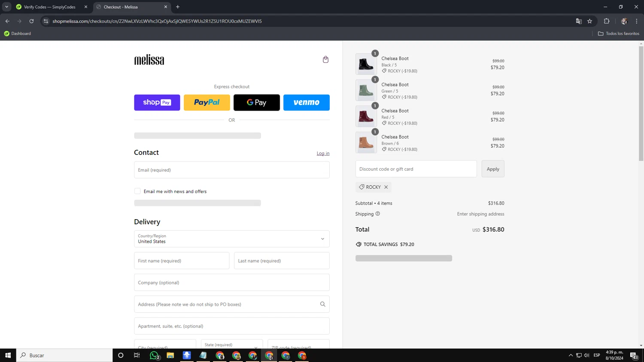Click the page vertical scrollbar
This screenshot has height=362, width=644.
[x=641, y=103]
